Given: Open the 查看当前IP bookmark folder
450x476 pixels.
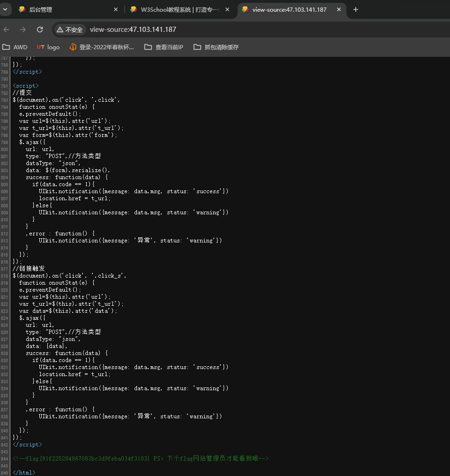Looking at the screenshot, I should (x=164, y=47).
